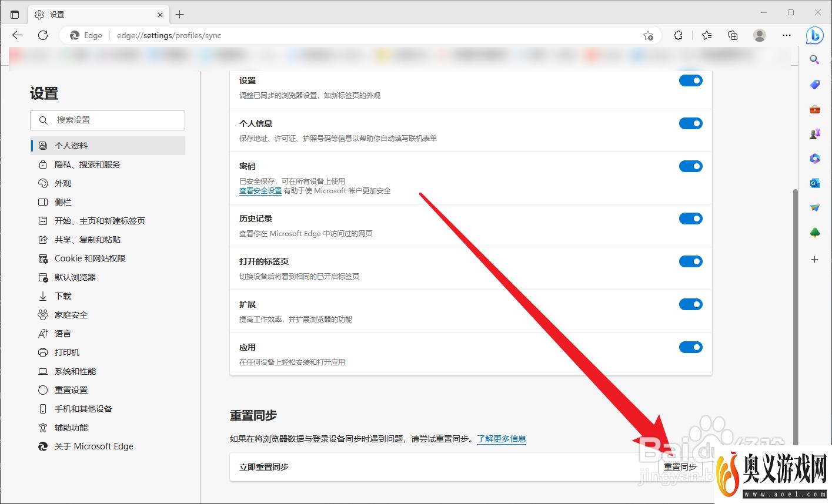Open 隐私、搜索和服务 settings

pos(108,164)
